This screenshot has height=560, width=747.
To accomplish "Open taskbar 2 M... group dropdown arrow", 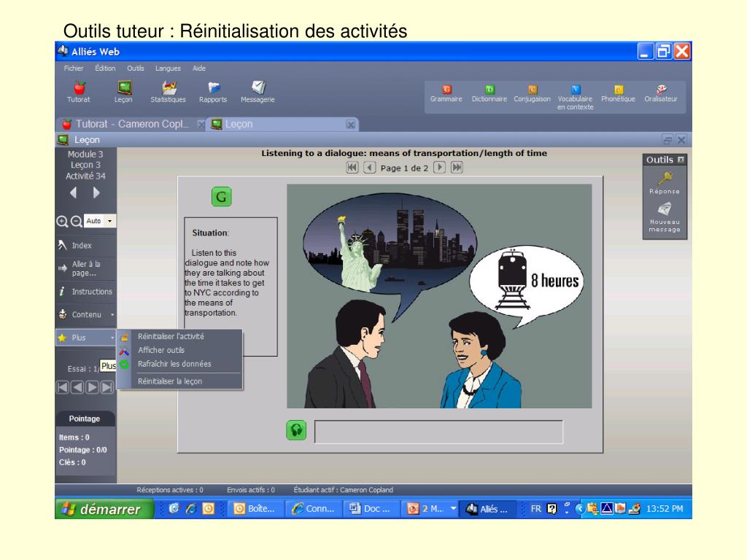I will tap(453, 508).
